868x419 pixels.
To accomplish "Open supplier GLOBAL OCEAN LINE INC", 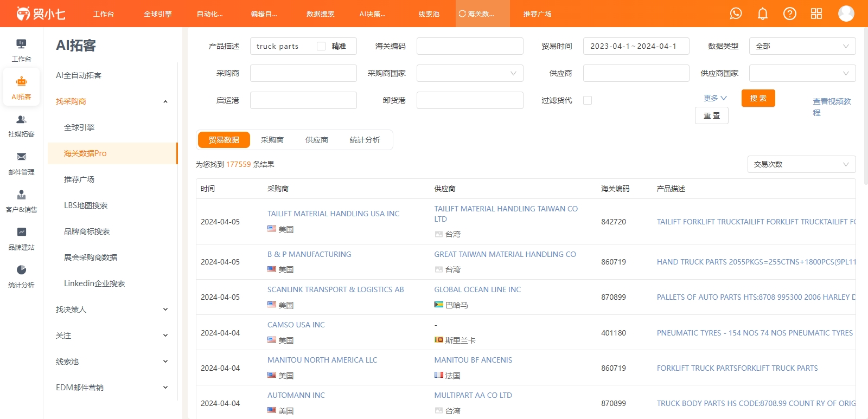I will pos(477,289).
